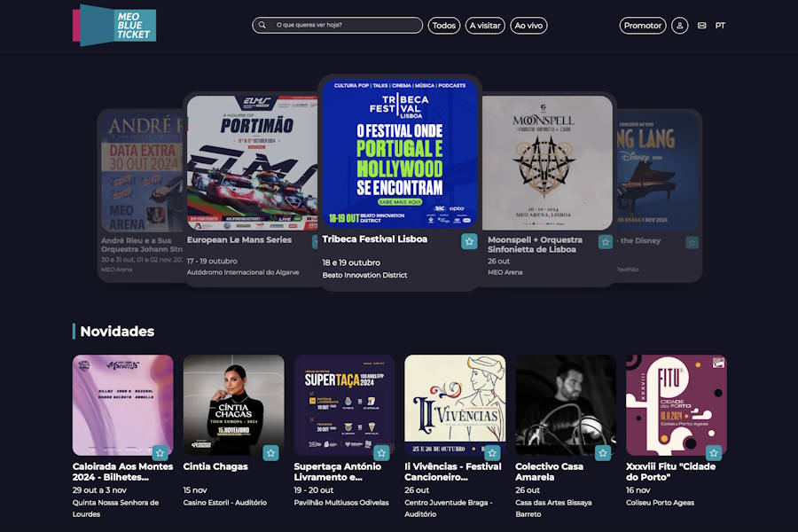Open the Lang Lang Disney poster

(658, 172)
